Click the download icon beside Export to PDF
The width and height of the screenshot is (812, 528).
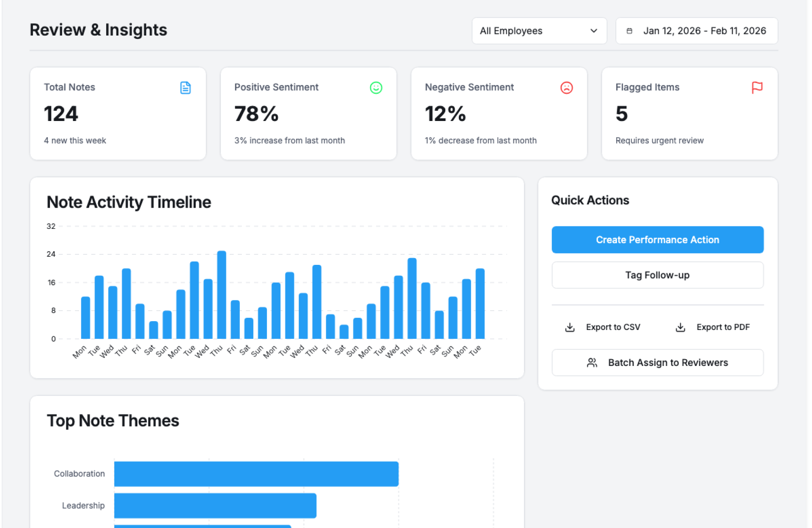[680, 327]
